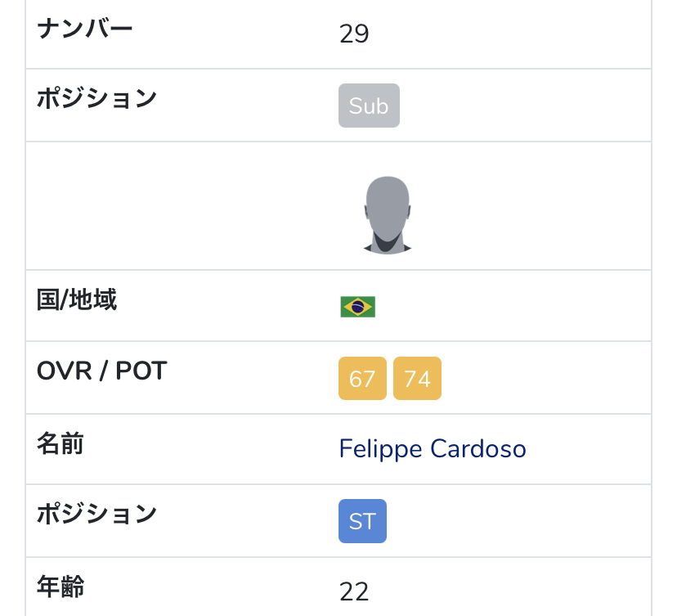Click the blue ST position badge
The height and width of the screenshot is (616, 677).
[362, 521]
